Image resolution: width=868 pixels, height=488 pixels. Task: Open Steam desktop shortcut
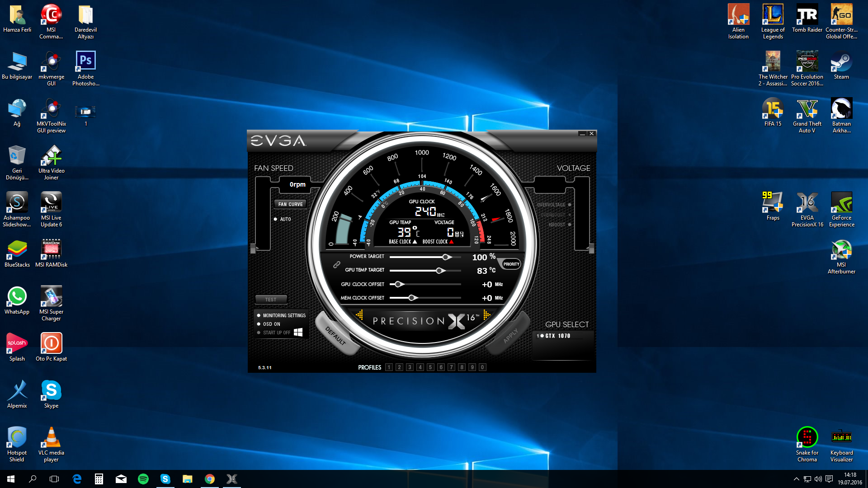click(841, 65)
